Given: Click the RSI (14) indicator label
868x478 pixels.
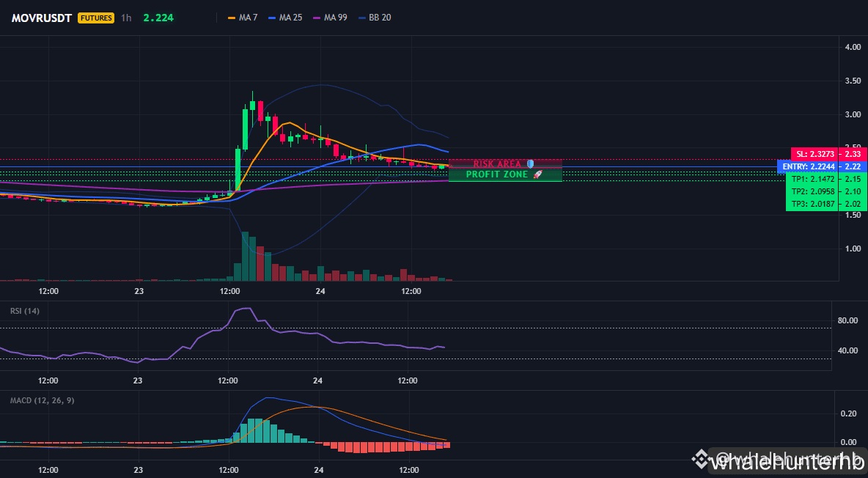Looking at the screenshot, I should [x=25, y=311].
